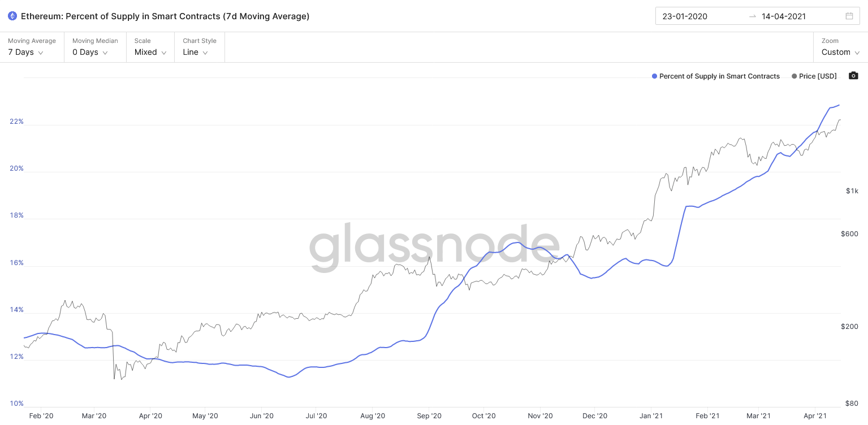Click the blue Percent of Supply legend dot
The image size is (868, 425).
[x=654, y=76]
